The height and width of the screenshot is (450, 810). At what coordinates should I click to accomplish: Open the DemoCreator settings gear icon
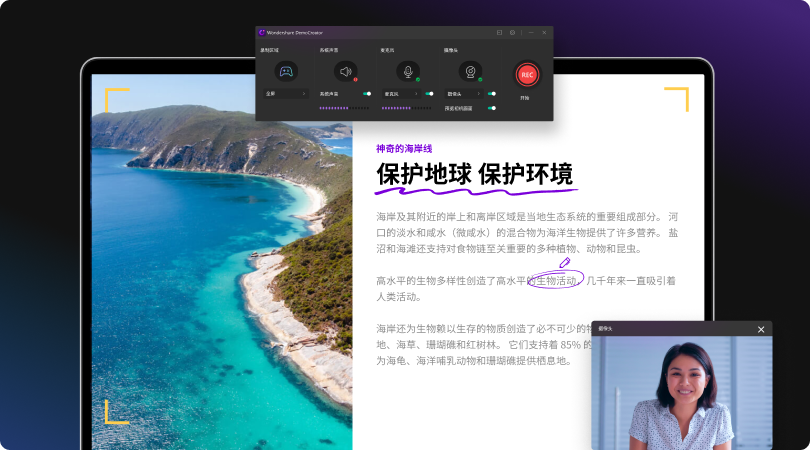(x=512, y=33)
